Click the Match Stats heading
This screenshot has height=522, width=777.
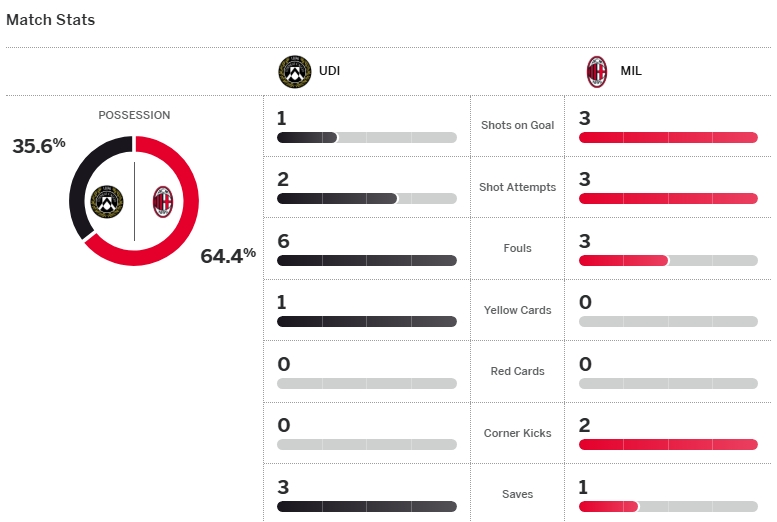51,20
